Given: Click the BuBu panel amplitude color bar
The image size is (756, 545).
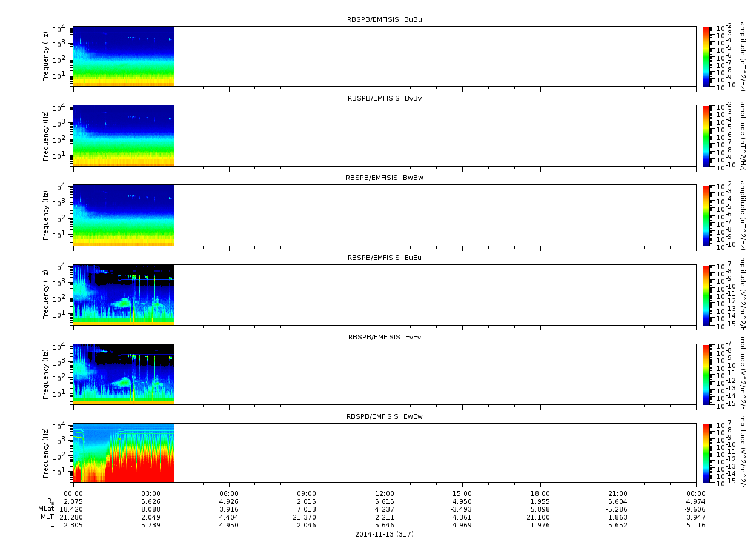Looking at the screenshot, I should 706,56.
